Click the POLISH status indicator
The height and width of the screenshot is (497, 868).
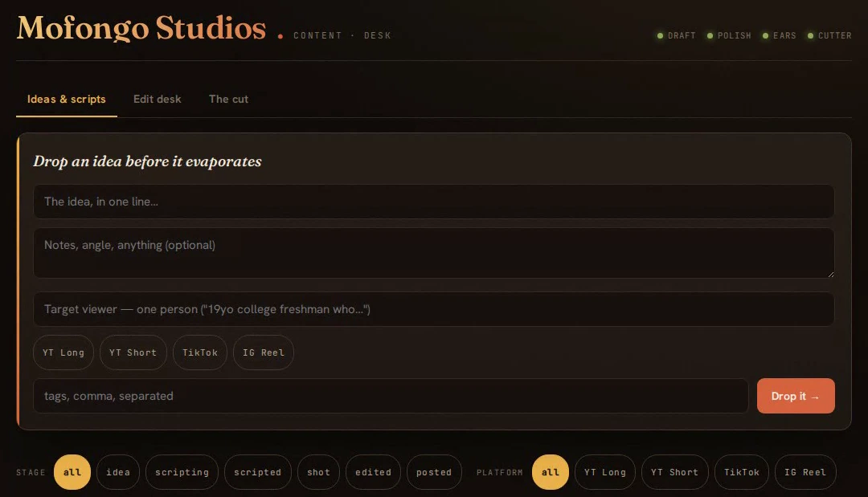729,35
